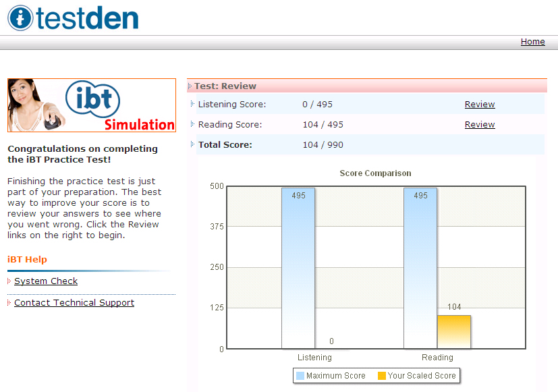Click the iBT Simulation banner image
This screenshot has height=392, width=558.
coord(91,105)
